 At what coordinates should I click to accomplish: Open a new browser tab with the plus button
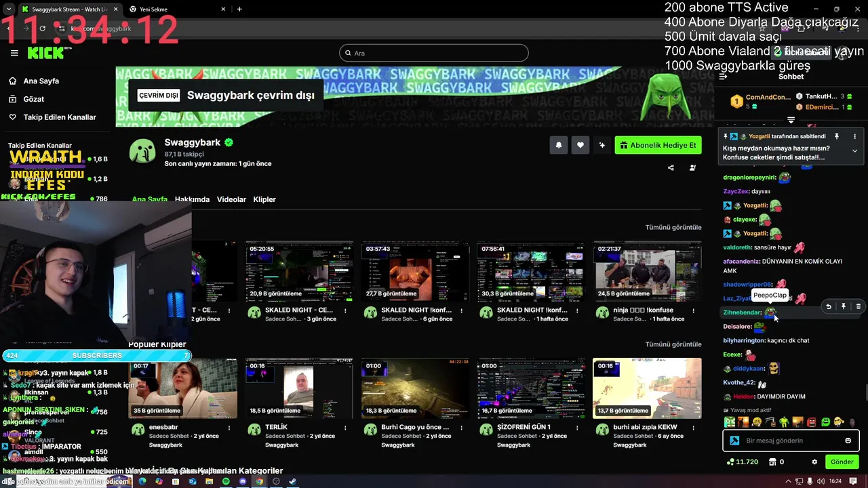click(239, 9)
